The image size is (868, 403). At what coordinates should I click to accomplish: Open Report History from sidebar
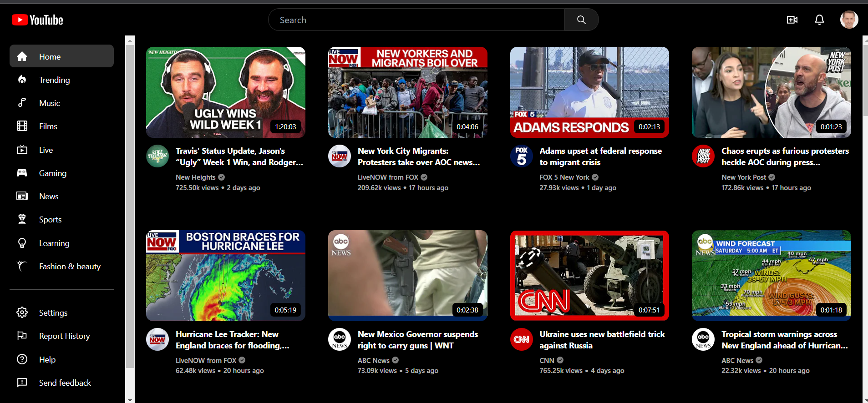tap(64, 336)
